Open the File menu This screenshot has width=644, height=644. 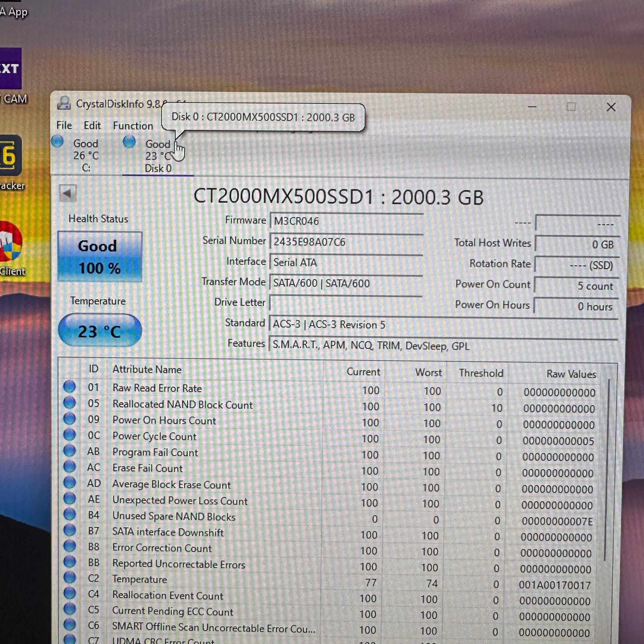(x=64, y=125)
